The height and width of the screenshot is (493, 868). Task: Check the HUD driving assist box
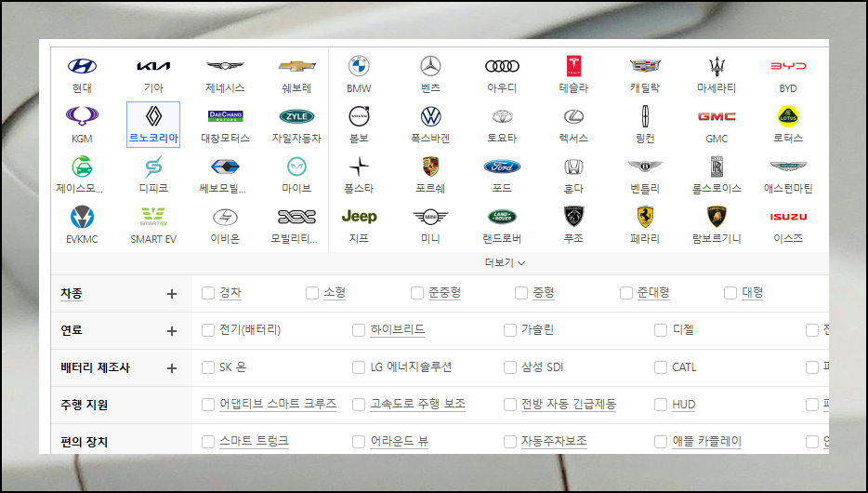click(661, 405)
